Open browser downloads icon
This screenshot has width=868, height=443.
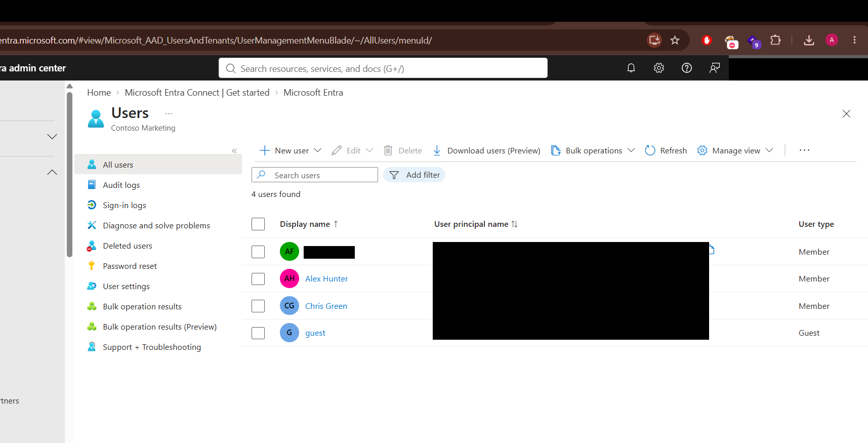809,40
